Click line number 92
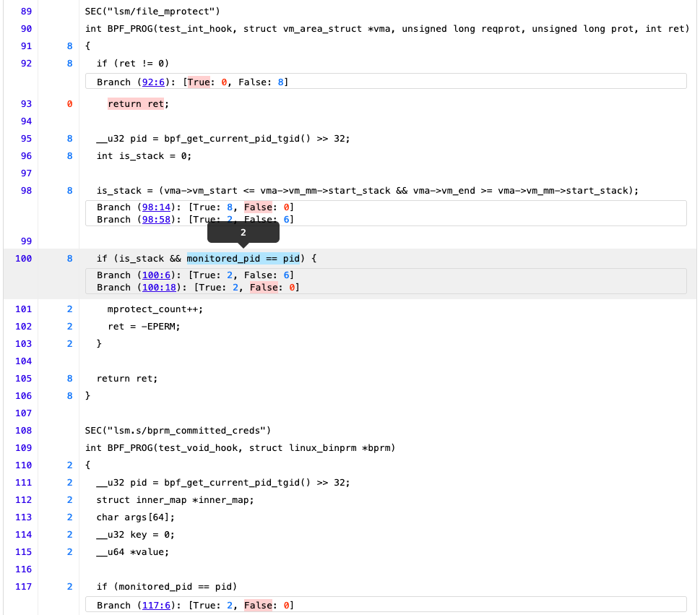The image size is (700, 615). [26, 64]
